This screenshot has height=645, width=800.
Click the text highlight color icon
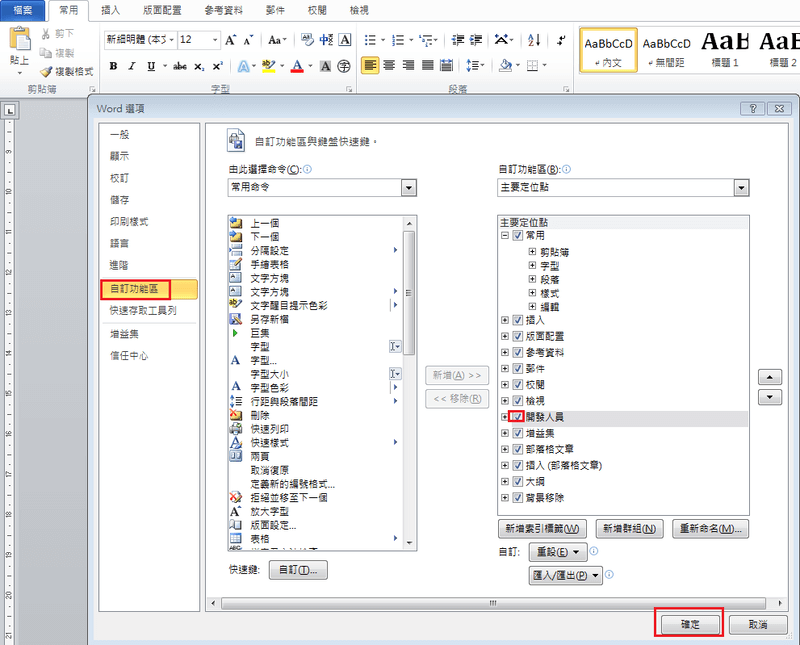[268, 66]
